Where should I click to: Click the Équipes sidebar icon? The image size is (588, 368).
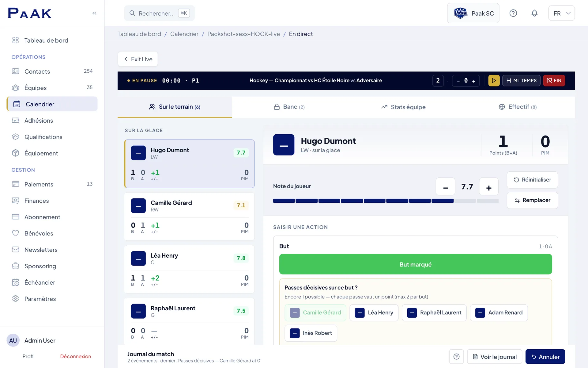click(16, 88)
